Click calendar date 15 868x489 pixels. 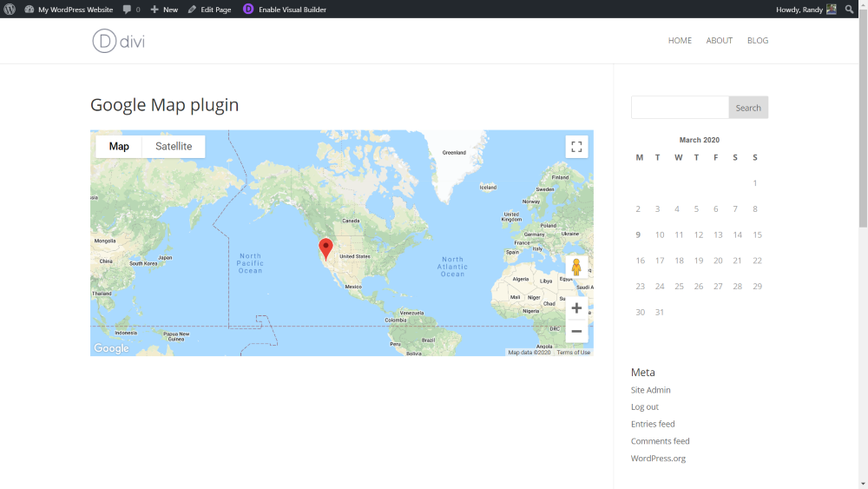[x=757, y=235]
